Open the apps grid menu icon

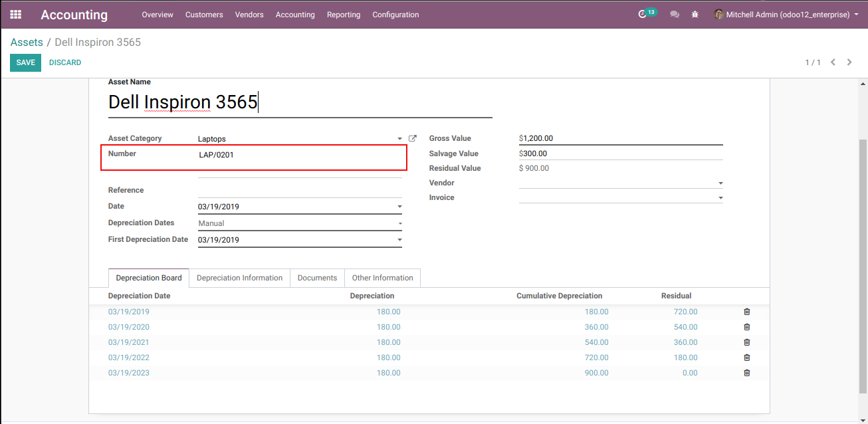click(15, 14)
